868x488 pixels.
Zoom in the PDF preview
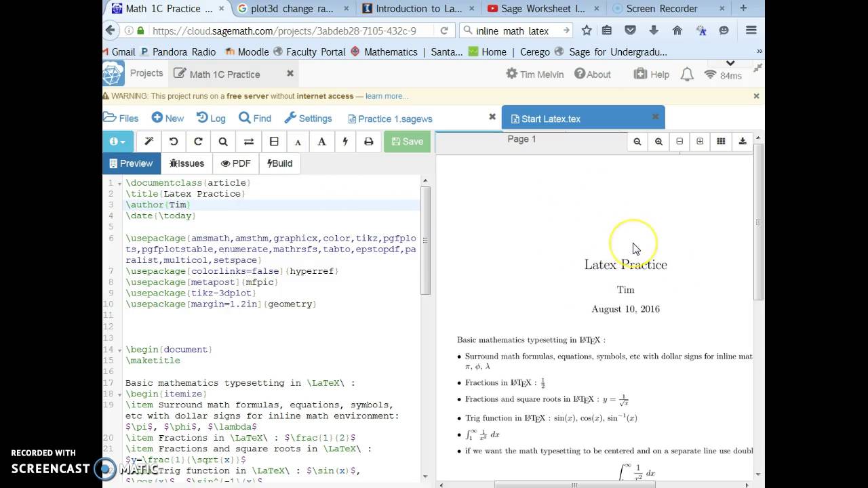tap(658, 141)
